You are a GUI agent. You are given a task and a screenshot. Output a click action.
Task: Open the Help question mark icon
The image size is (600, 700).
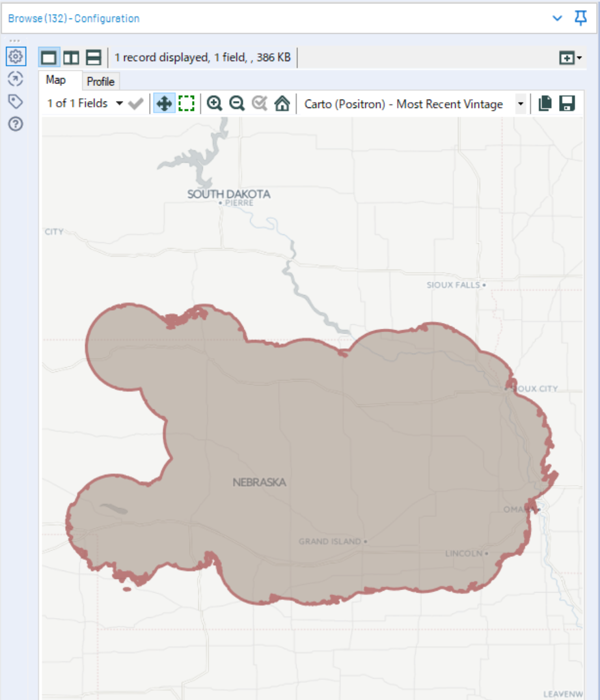point(16,124)
